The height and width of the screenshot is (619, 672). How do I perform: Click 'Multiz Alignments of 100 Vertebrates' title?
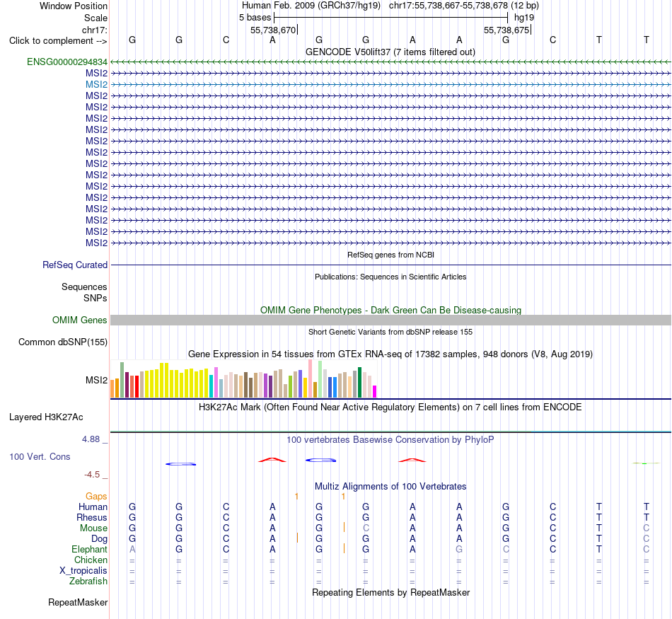click(x=390, y=486)
